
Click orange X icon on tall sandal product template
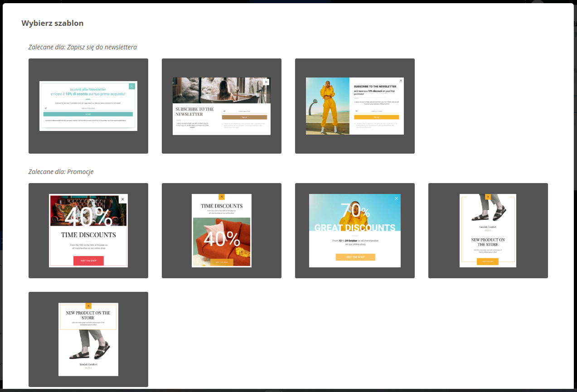coord(488,197)
